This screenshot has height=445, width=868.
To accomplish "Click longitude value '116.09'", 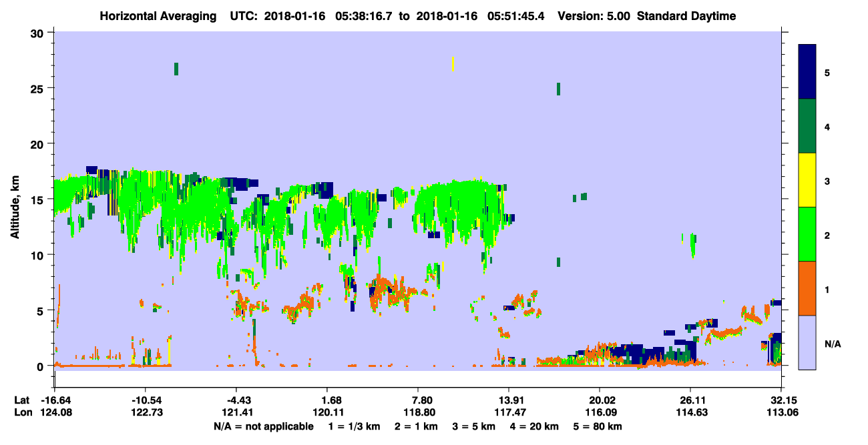I will coord(600,412).
